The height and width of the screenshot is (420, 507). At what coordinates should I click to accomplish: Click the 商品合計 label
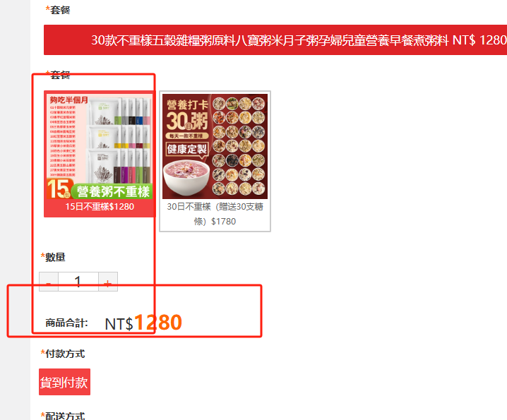point(66,323)
